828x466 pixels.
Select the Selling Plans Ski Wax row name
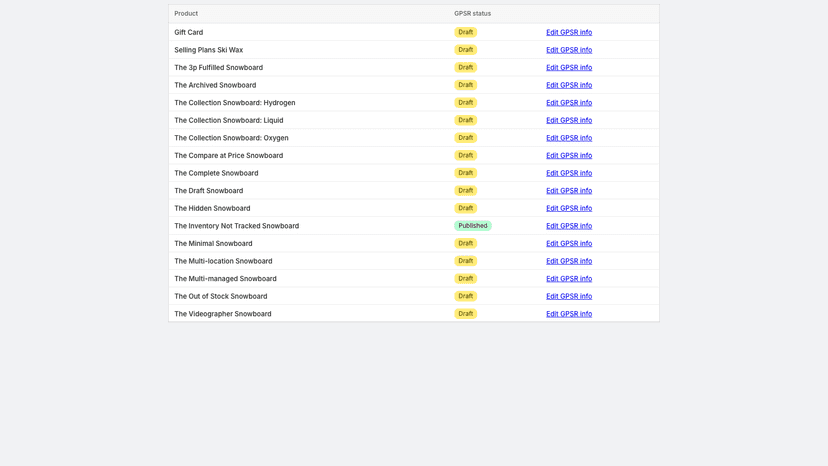pyautogui.click(x=209, y=50)
